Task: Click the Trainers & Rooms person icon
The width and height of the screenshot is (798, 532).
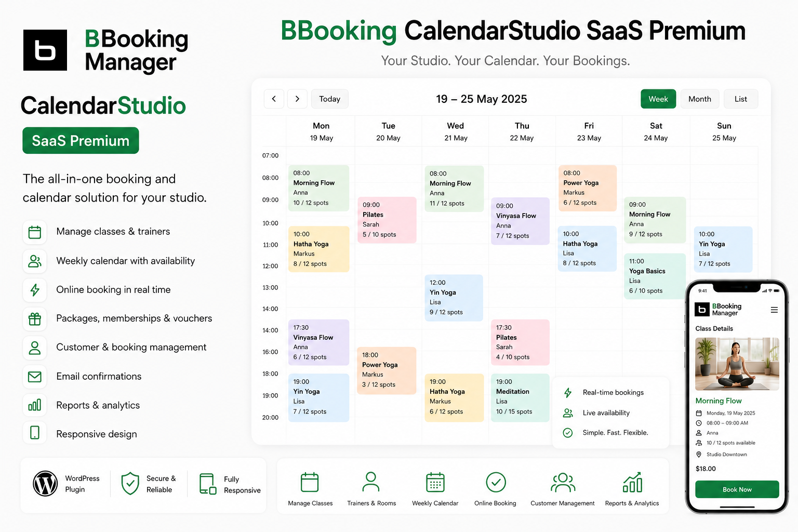Action: coord(371,482)
